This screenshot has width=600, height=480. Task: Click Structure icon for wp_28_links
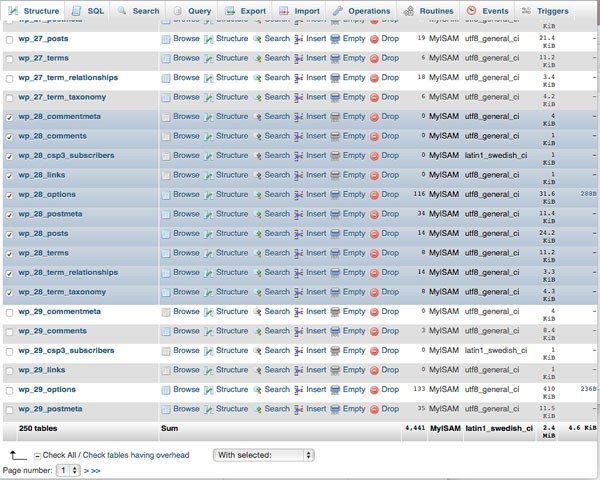tap(209, 175)
